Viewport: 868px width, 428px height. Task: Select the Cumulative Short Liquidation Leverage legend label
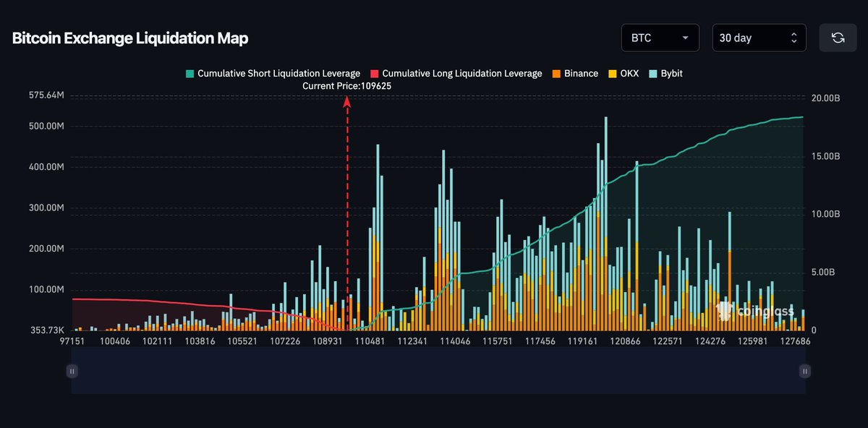(278, 73)
